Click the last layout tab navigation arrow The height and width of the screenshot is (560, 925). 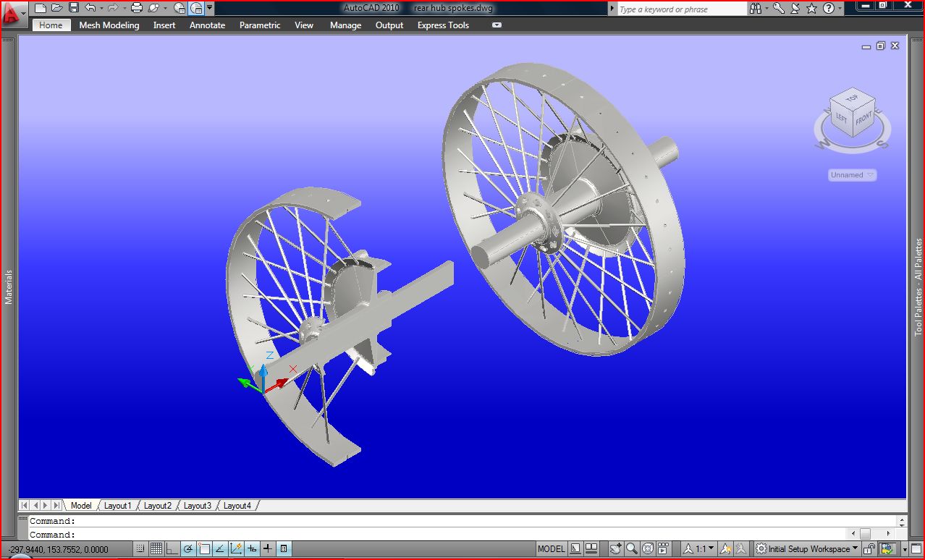[57, 506]
